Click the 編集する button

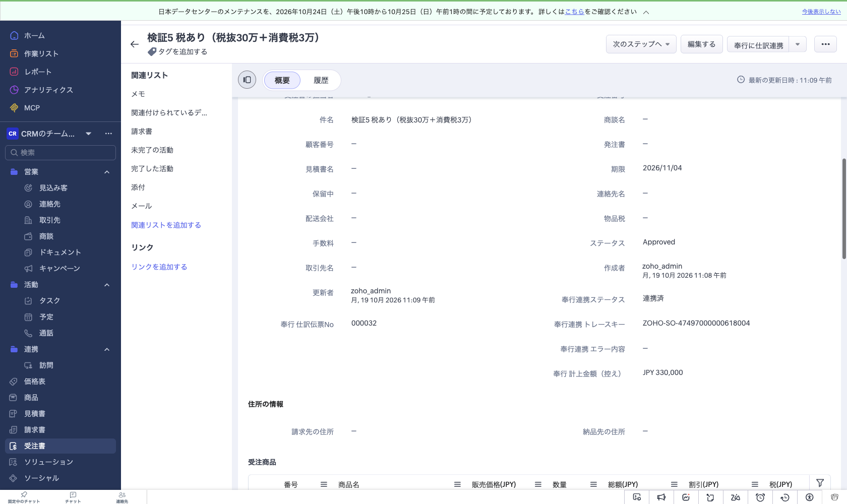click(702, 44)
